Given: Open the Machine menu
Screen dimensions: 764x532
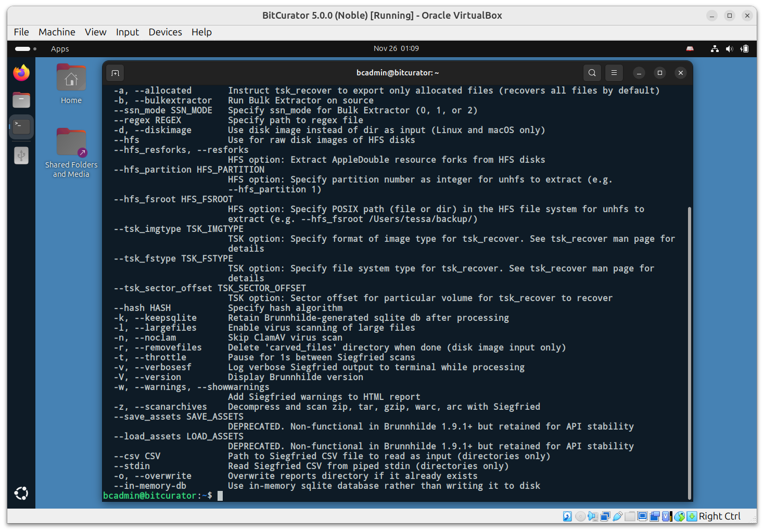Looking at the screenshot, I should pos(57,32).
